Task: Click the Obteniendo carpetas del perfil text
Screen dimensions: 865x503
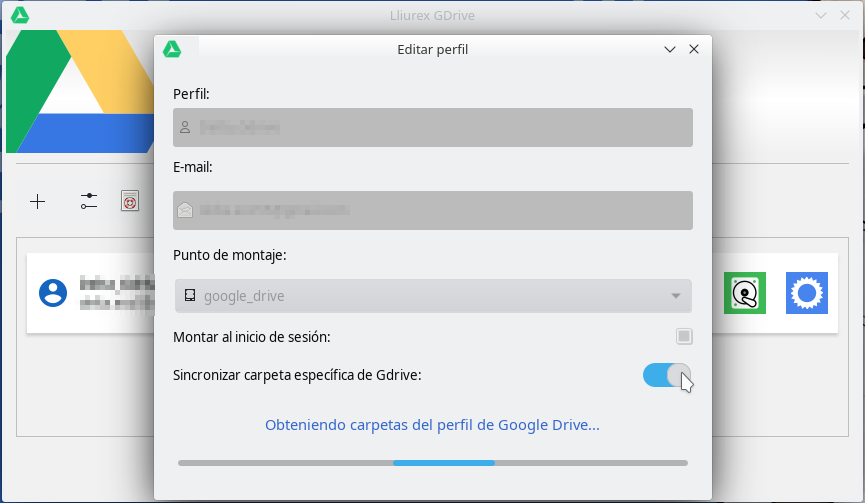Action: 432,425
